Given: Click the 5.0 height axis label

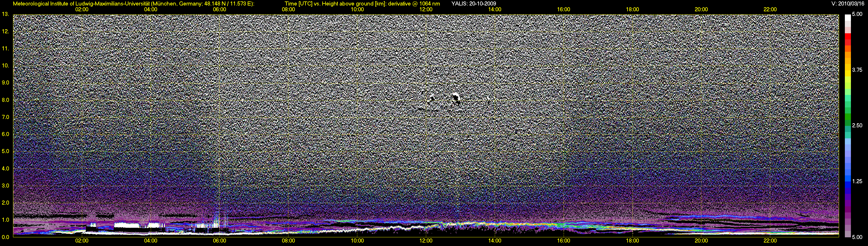Looking at the screenshot, I should click(5, 151).
